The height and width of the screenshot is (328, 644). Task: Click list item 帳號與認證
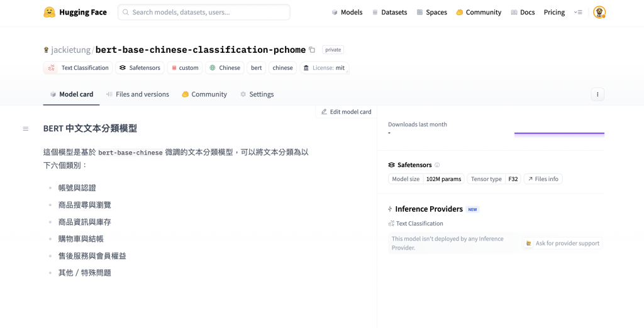pos(77,188)
